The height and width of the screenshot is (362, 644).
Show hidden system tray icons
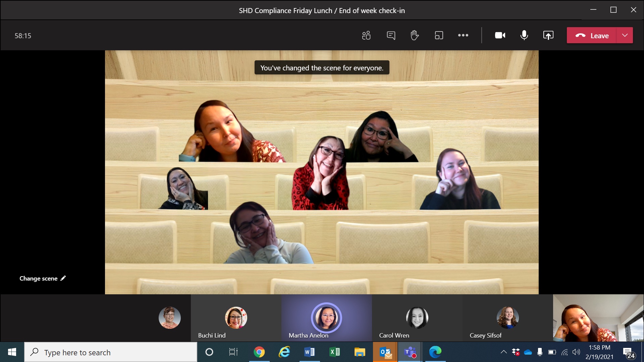(x=503, y=352)
